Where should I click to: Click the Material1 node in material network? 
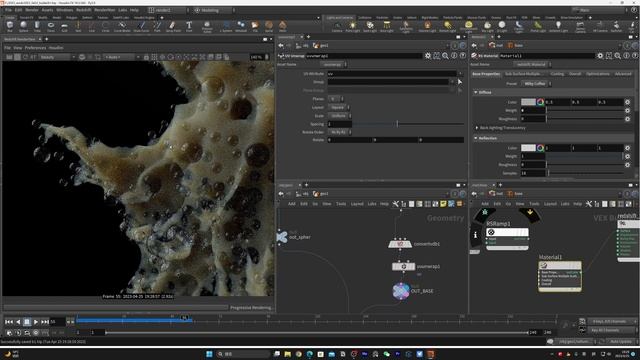point(560,276)
